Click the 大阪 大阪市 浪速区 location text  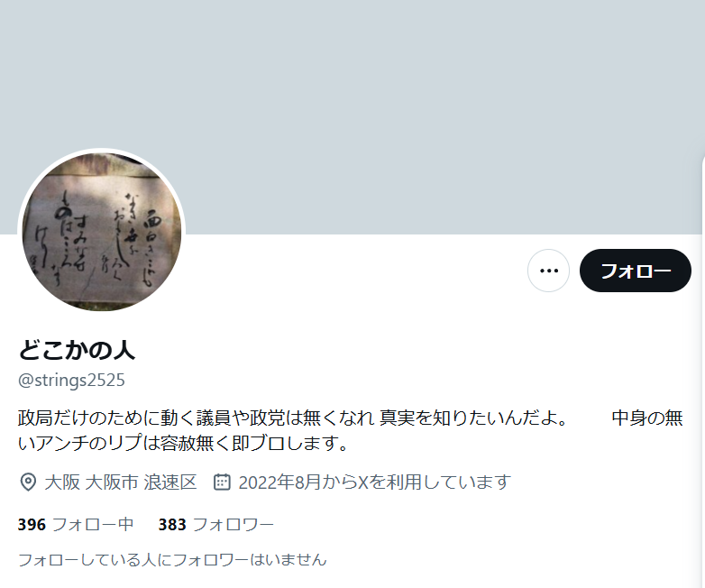point(121,482)
